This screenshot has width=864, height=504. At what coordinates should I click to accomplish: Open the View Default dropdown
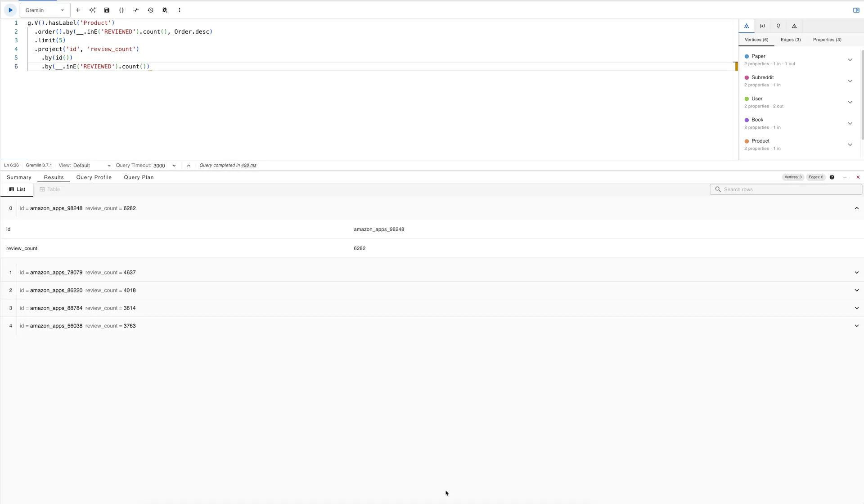92,166
